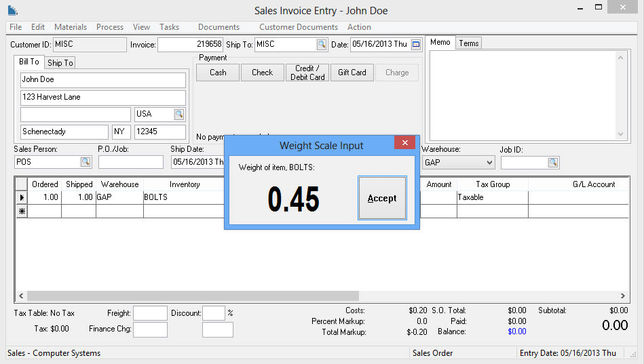The width and height of the screenshot is (644, 364).
Task: Click the horizontal scrollbar of the grid
Action: (190, 296)
